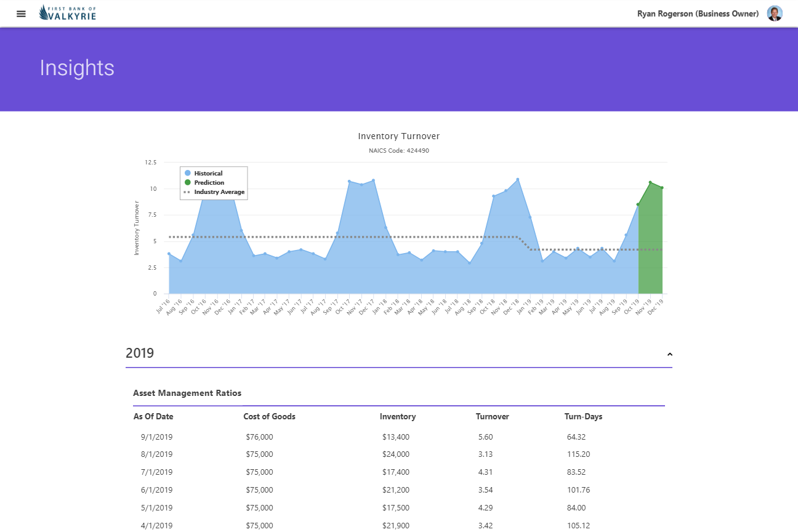Click the $24,000 inventory value
The height and width of the screenshot is (532, 798).
[x=395, y=454]
